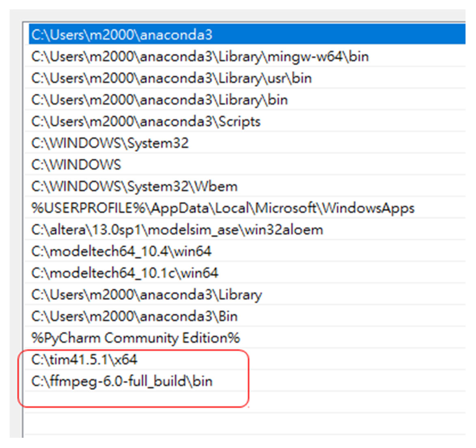Click the anaconda3\Library\usr\bin path
This screenshot has width=476, height=448.
tap(171, 78)
